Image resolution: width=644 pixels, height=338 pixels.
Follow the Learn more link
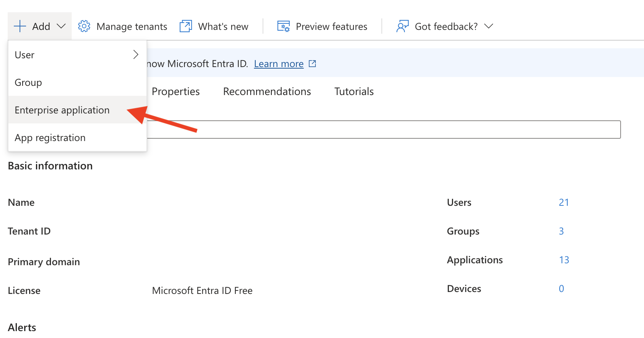point(279,64)
